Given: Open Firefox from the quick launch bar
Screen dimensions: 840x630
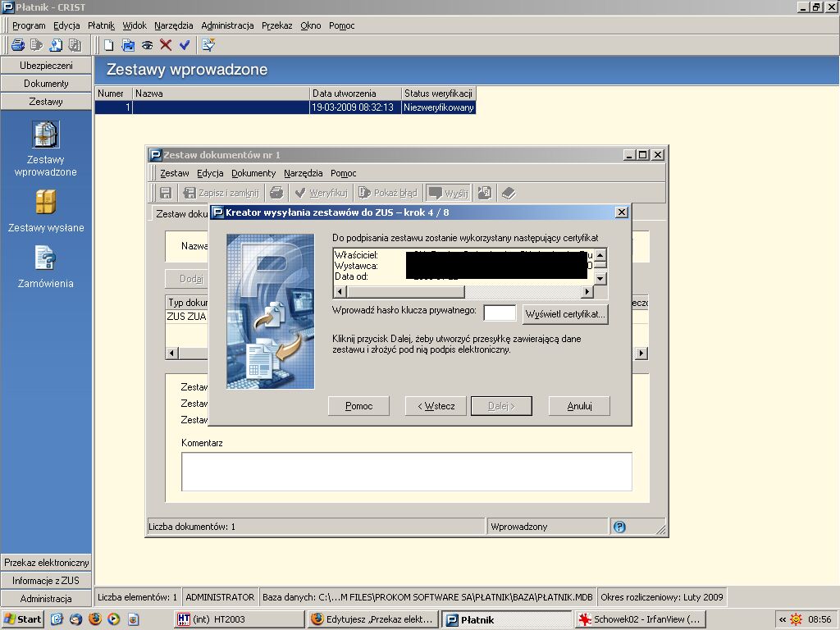Looking at the screenshot, I should click(95, 619).
